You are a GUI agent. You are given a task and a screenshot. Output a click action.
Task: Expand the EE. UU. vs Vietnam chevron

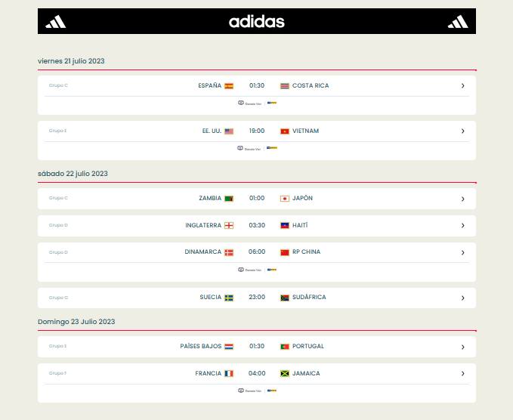(462, 131)
